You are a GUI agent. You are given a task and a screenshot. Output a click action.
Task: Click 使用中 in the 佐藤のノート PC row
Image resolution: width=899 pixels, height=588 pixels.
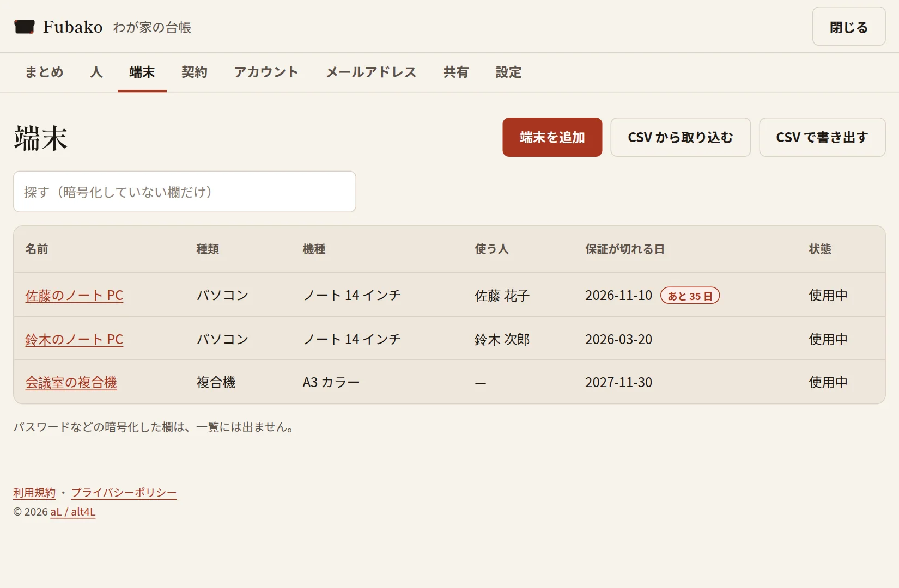tap(828, 295)
